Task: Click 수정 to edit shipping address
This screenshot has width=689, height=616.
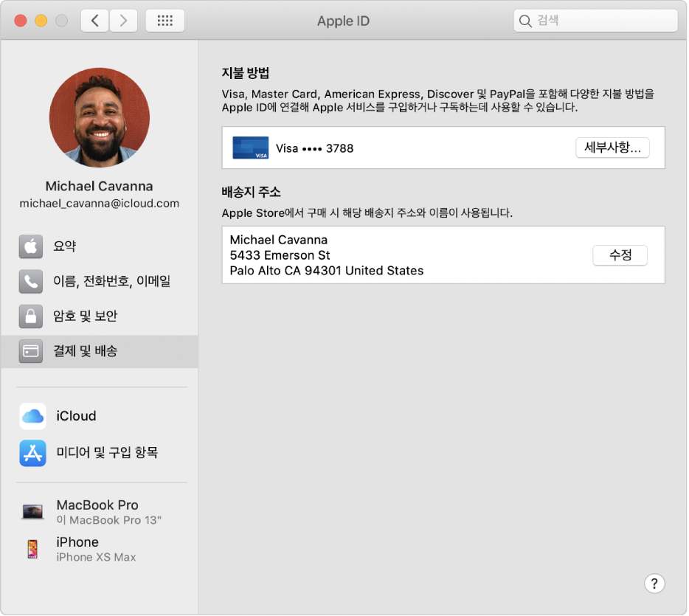Action: [x=620, y=255]
